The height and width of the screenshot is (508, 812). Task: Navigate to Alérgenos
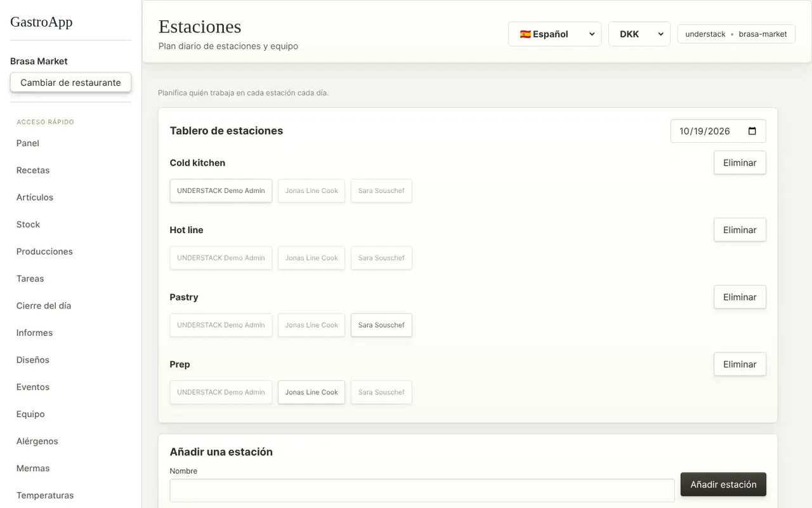tap(37, 441)
